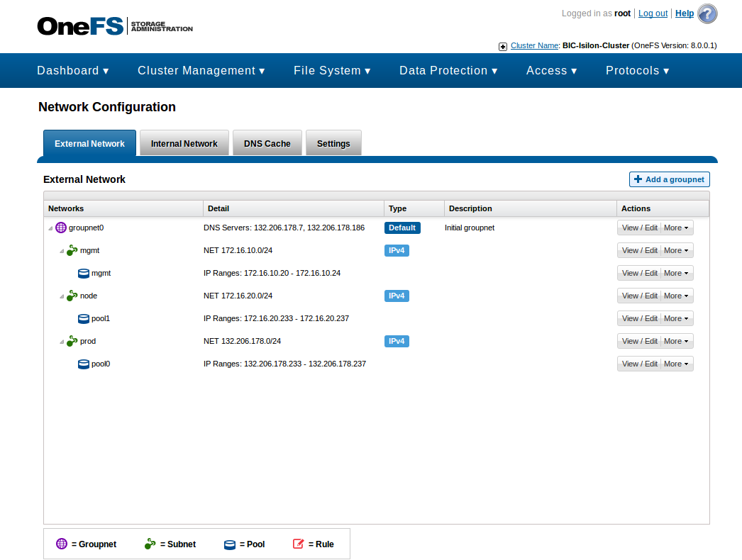The height and width of the screenshot is (560, 742).
Task: Click the pool0 pool icon
Action: (x=83, y=364)
